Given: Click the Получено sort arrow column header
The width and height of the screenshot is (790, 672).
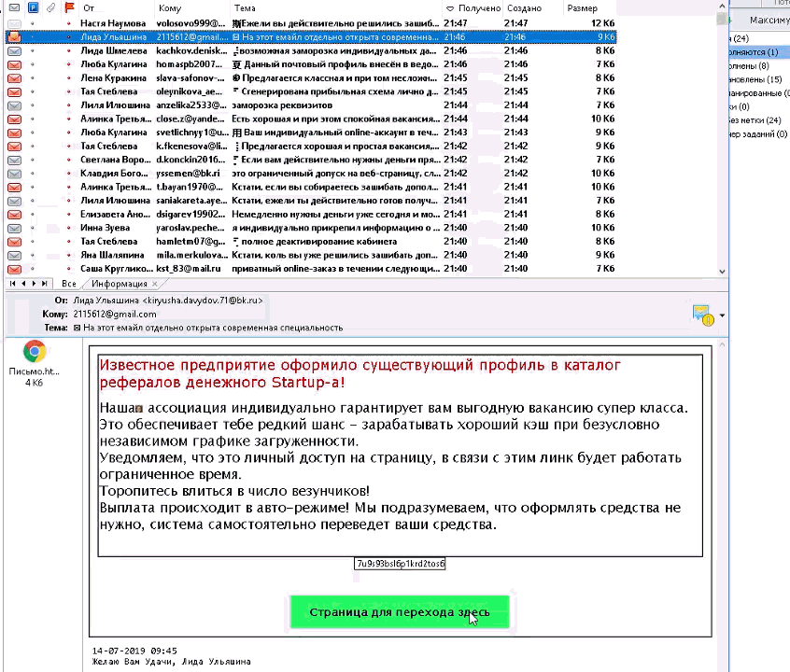Looking at the screenshot, I should (450, 8).
